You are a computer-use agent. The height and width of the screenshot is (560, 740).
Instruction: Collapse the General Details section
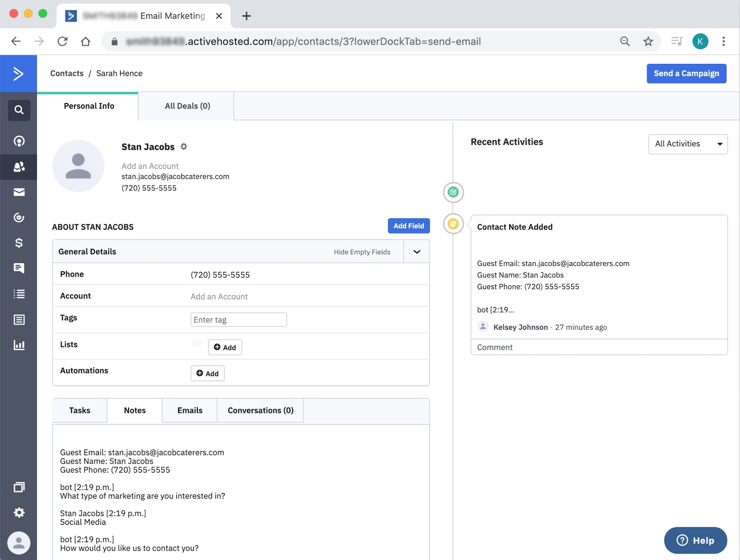click(416, 252)
